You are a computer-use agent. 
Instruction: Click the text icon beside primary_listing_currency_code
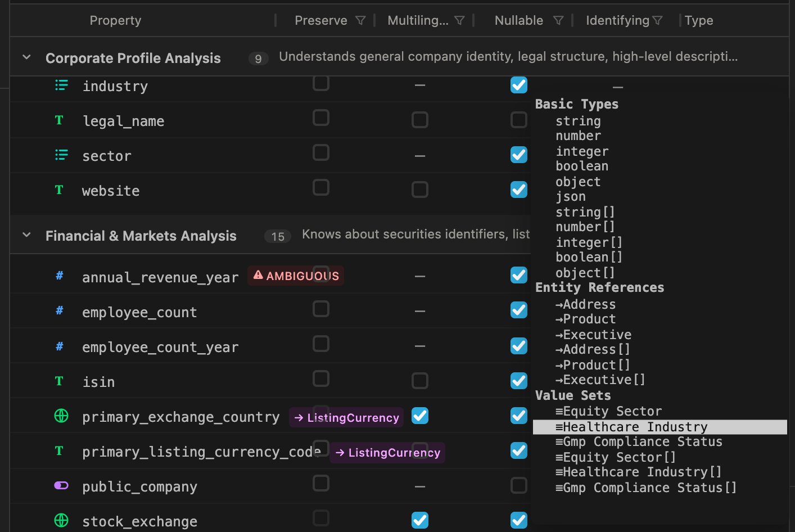59,451
